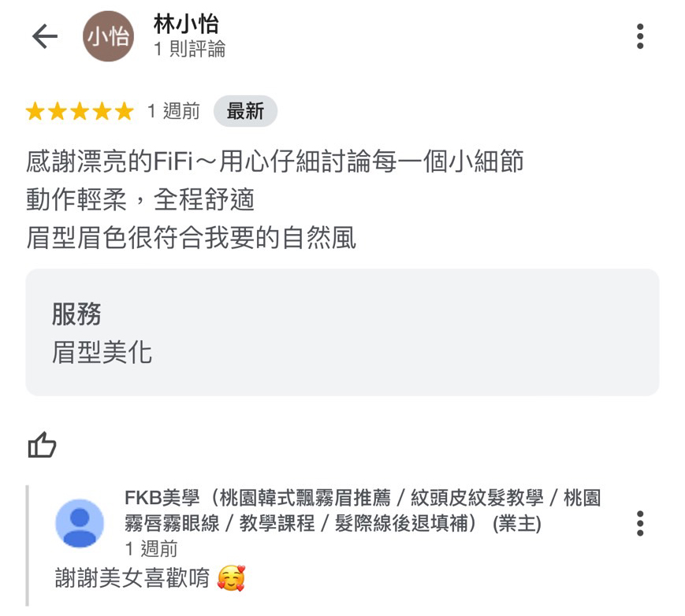This screenshot has height=616, width=685.
Task: Open reviewer's three-dot options menu
Action: (640, 36)
